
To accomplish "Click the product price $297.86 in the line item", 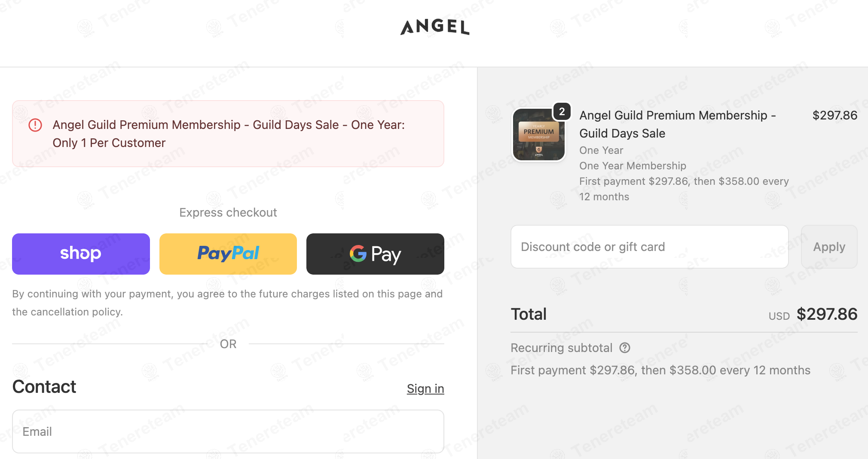I will (834, 115).
